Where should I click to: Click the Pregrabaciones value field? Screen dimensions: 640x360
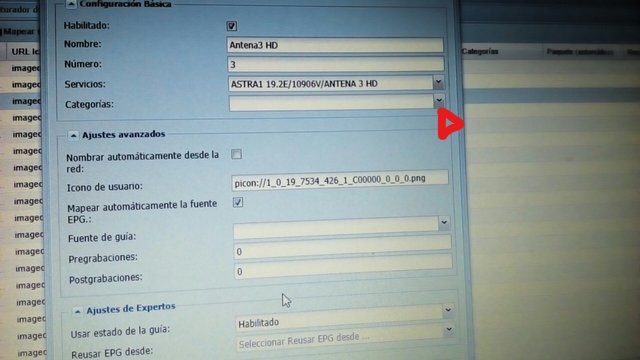(342, 247)
